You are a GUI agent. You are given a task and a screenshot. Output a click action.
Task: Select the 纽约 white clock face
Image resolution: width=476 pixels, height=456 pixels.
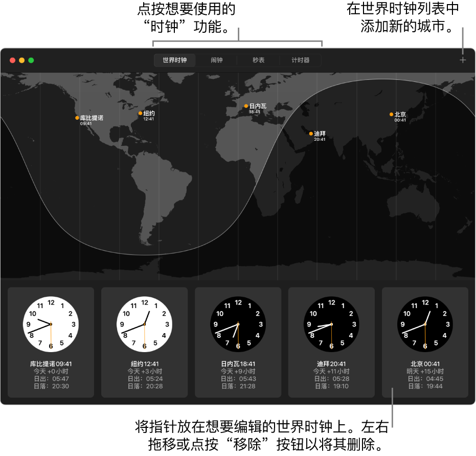coord(144,324)
